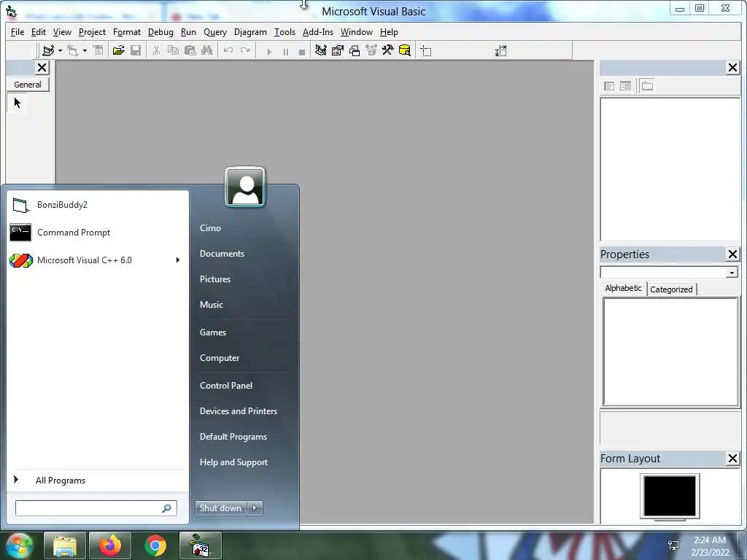The width and height of the screenshot is (747, 560).
Task: Open Data View Window toolbar icon
Action: click(x=404, y=50)
